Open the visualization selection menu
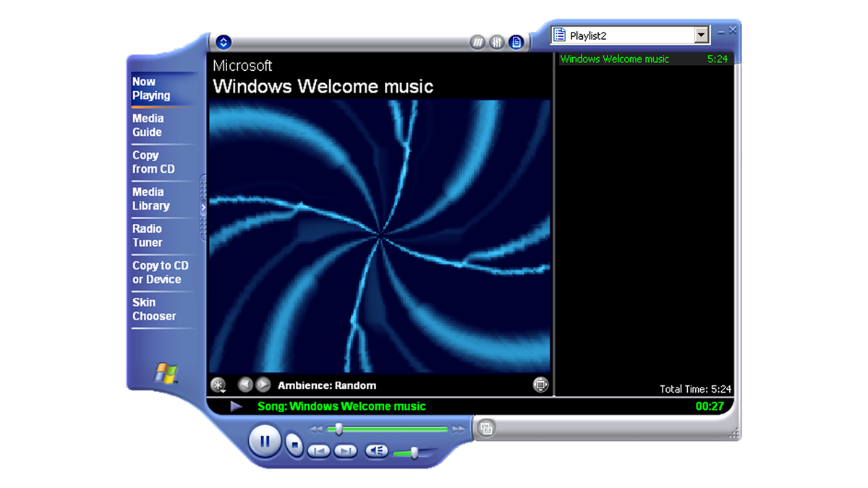This screenshot has height=488, width=868. click(x=217, y=385)
